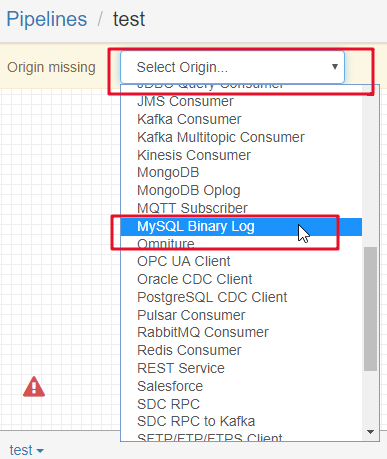Select Oracle CDC Client origin
387x459 pixels.
point(241,279)
